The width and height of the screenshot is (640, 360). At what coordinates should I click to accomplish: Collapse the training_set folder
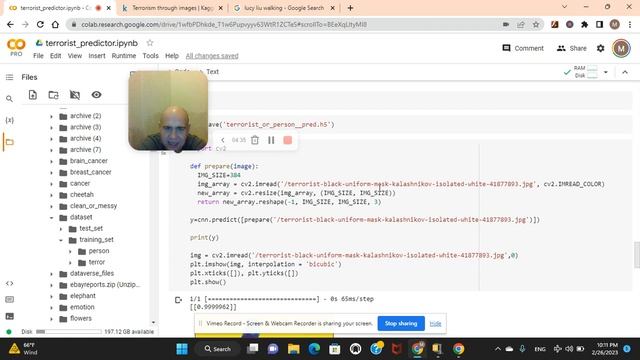coord(61,240)
